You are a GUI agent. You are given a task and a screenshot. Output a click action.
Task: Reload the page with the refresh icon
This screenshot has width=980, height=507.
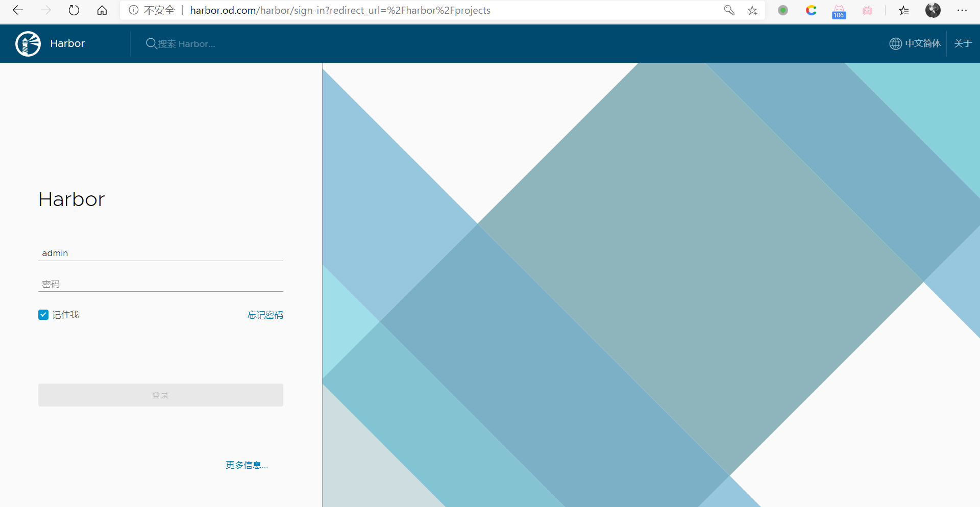[x=74, y=10]
